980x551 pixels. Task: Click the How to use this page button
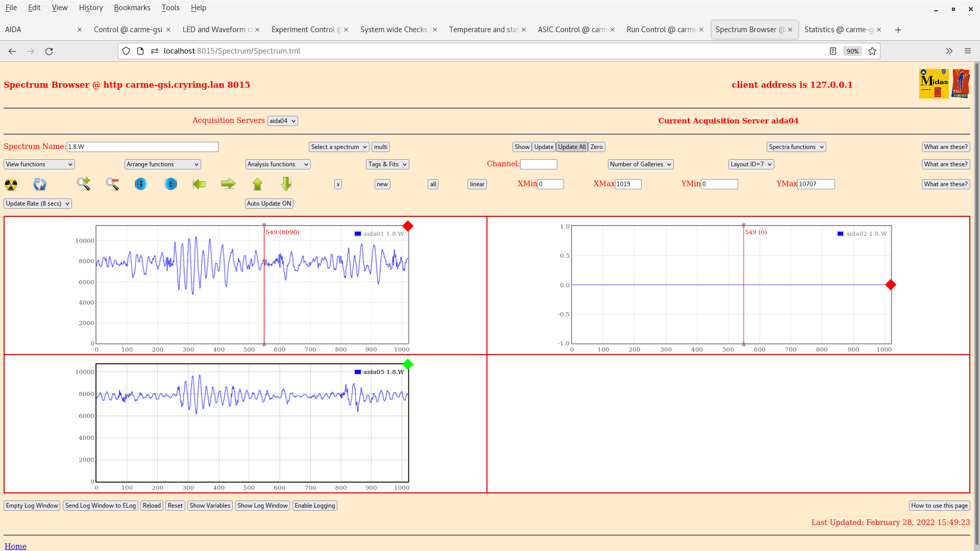[x=939, y=506]
